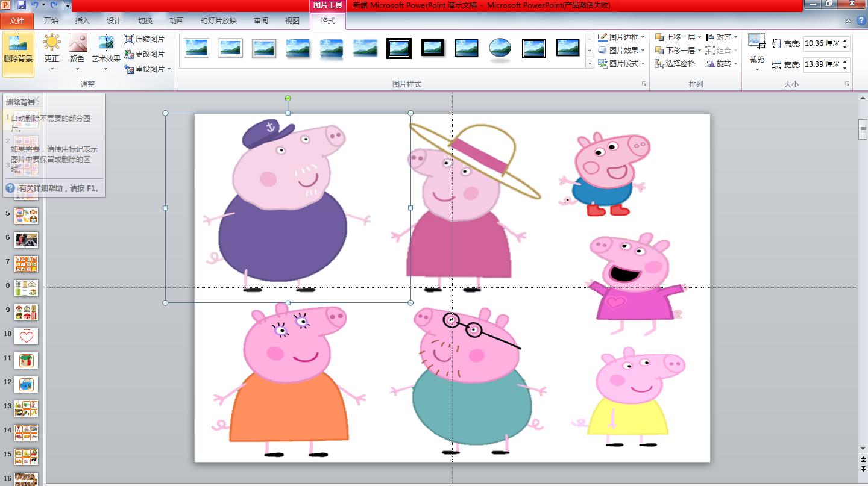This screenshot has width=868, height=486.
Task: Select slide 6 thumbnail
Action: [x=26, y=240]
